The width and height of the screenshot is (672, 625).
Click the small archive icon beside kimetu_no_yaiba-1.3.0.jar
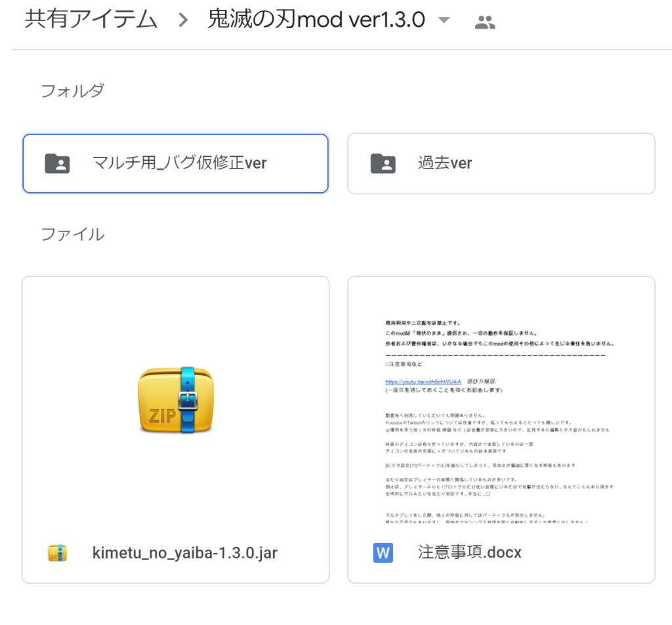(x=57, y=553)
